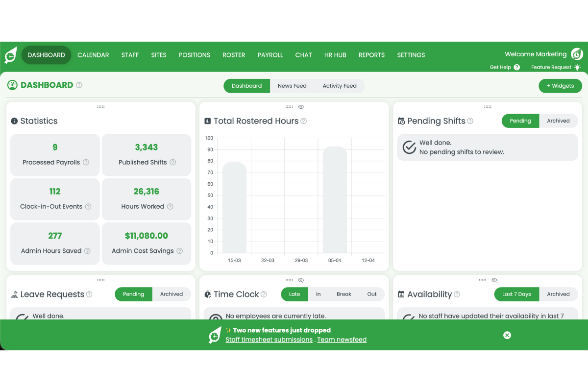Open the Calendar menu item
This screenshot has height=392, width=588.
coord(93,55)
